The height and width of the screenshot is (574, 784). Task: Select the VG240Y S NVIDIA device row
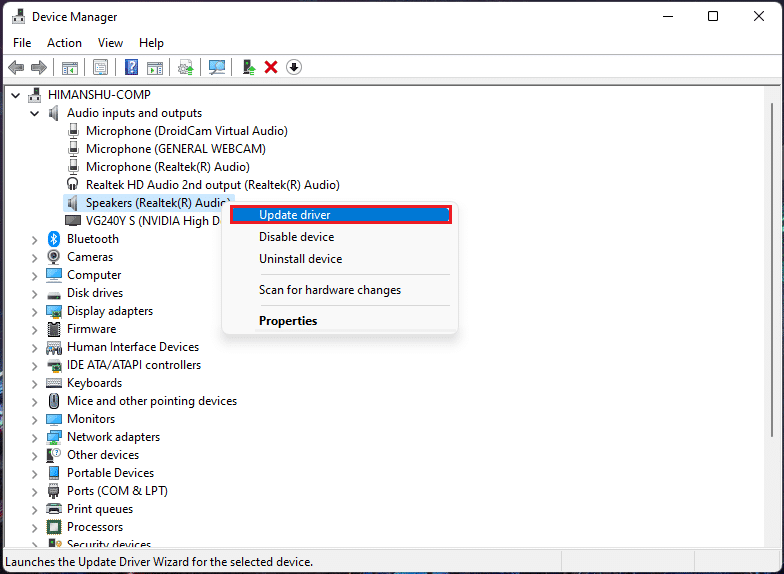(143, 221)
